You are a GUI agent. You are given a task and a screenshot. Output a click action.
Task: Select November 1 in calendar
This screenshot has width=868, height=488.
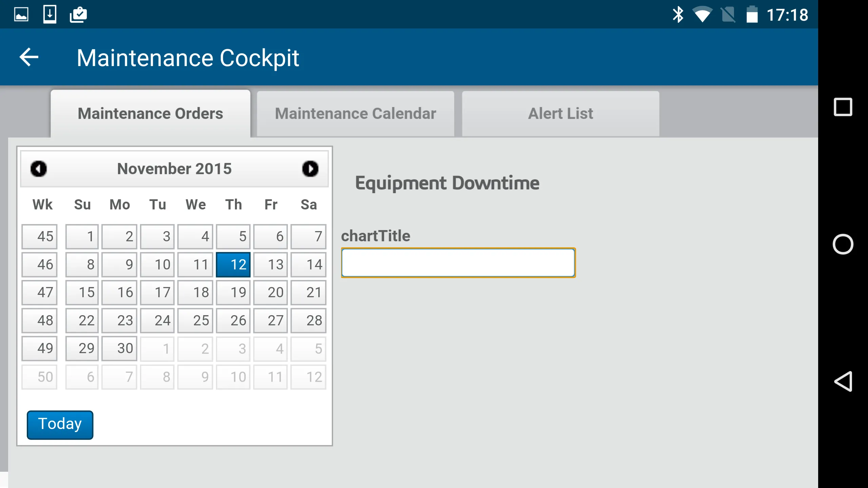[x=82, y=237]
